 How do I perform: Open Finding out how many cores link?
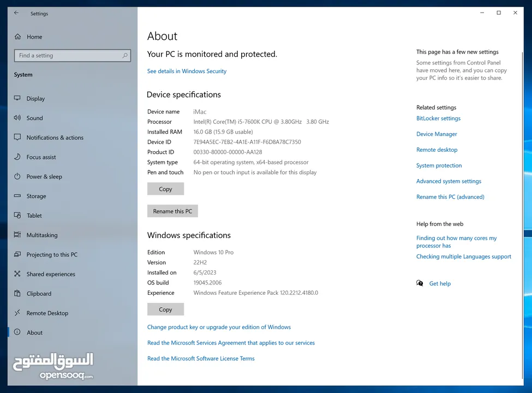point(456,242)
